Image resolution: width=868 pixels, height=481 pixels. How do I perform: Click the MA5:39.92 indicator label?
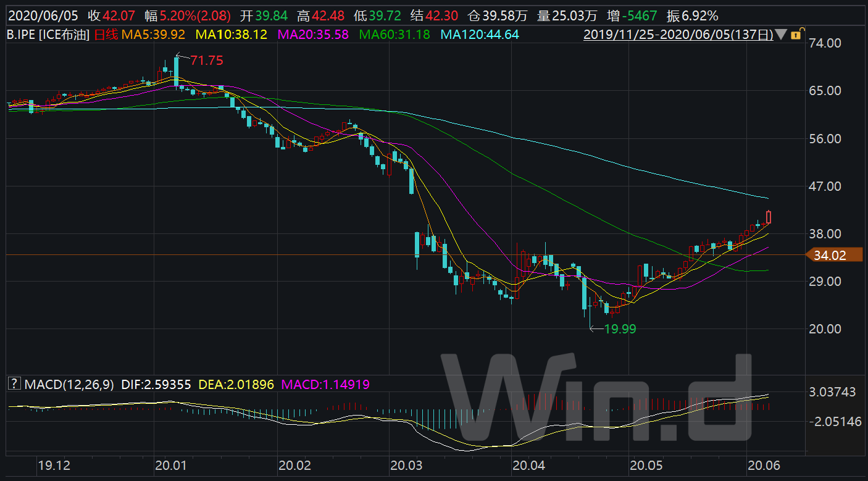[153, 35]
